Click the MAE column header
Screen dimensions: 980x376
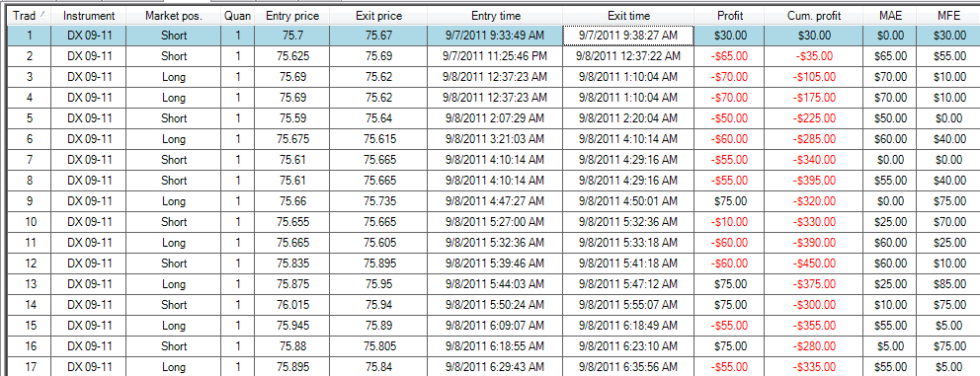coord(890,16)
